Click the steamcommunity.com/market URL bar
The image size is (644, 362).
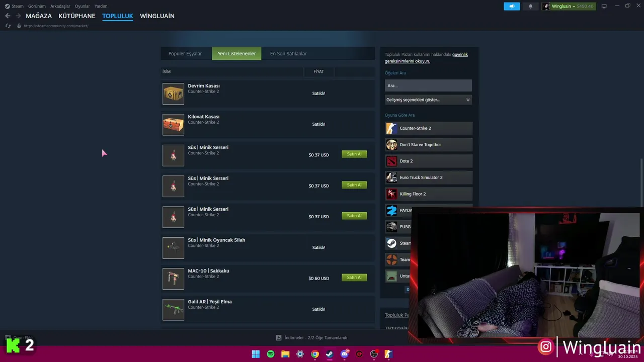click(x=56, y=26)
